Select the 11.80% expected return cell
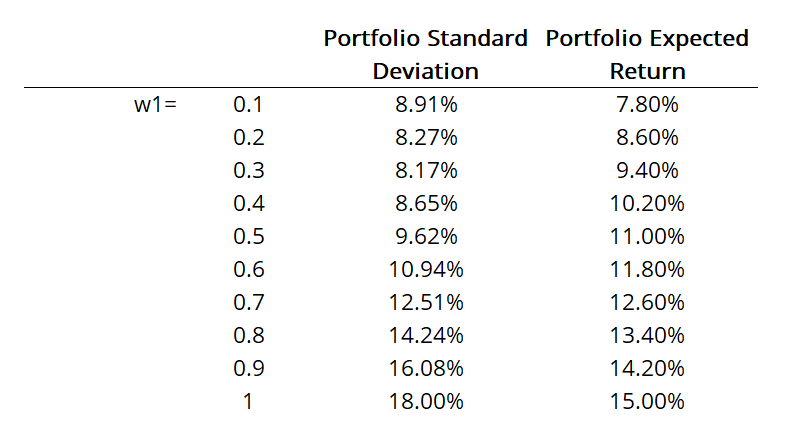 [648, 270]
